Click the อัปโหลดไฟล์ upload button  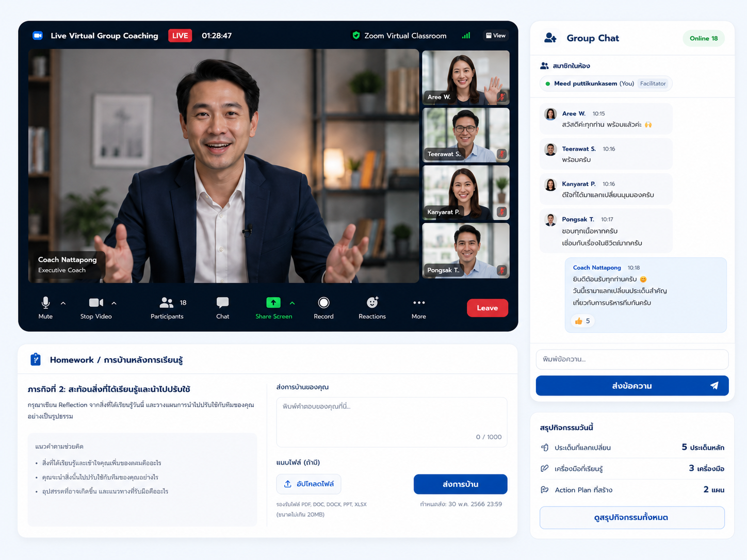point(308,484)
